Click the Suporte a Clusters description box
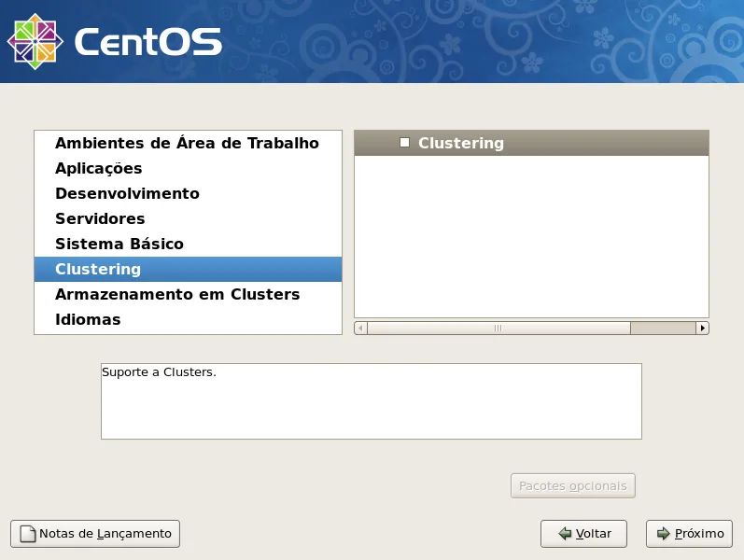This screenshot has height=560, width=744. [371, 401]
